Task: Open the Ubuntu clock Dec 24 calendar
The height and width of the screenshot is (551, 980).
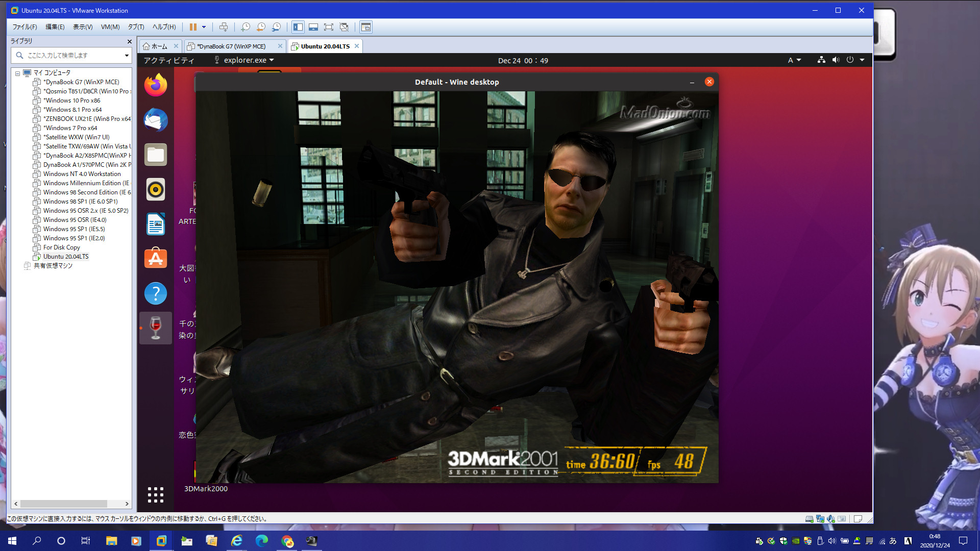Action: (x=523, y=60)
